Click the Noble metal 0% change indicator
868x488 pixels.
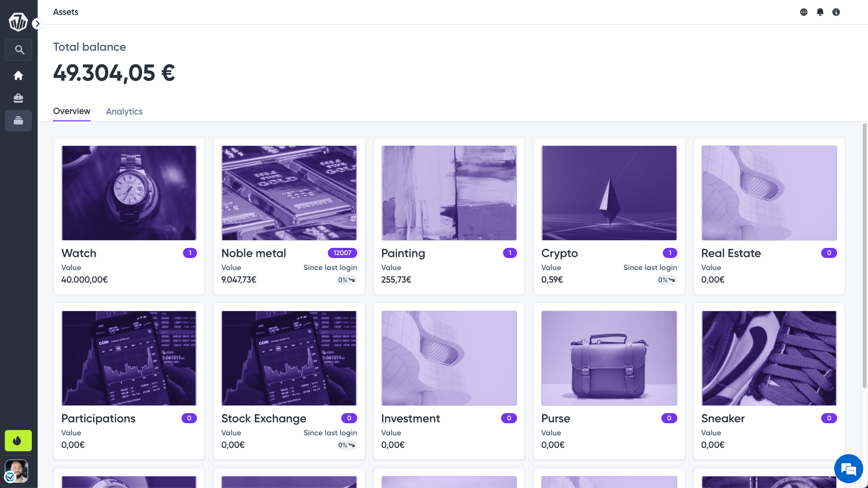(347, 280)
